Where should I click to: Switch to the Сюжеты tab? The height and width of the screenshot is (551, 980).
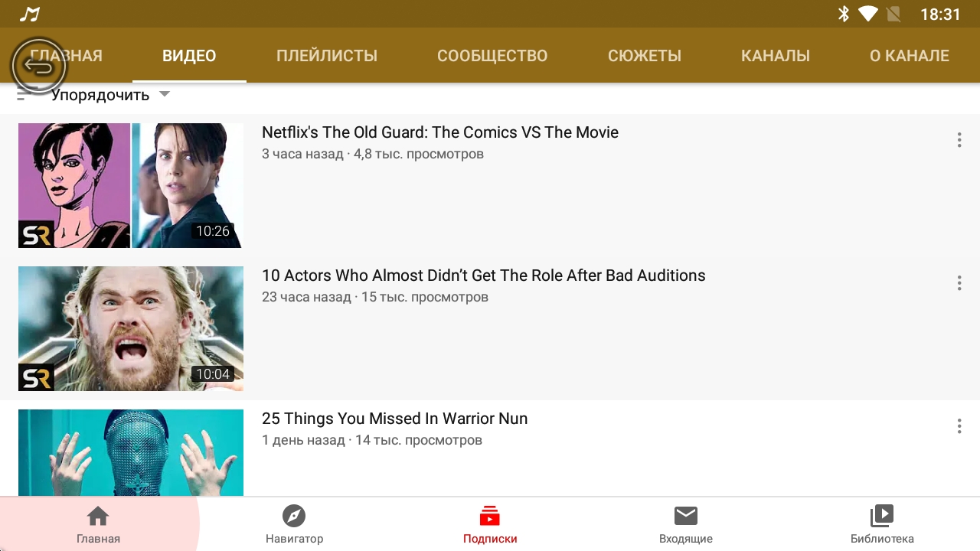click(645, 56)
